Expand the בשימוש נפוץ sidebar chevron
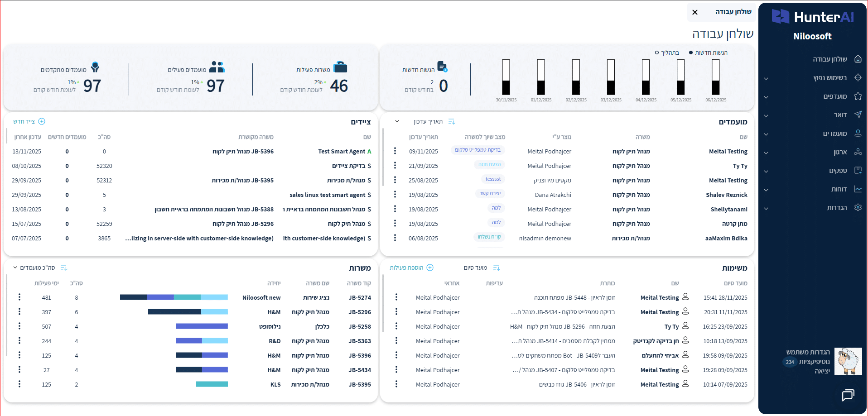 [x=766, y=78]
